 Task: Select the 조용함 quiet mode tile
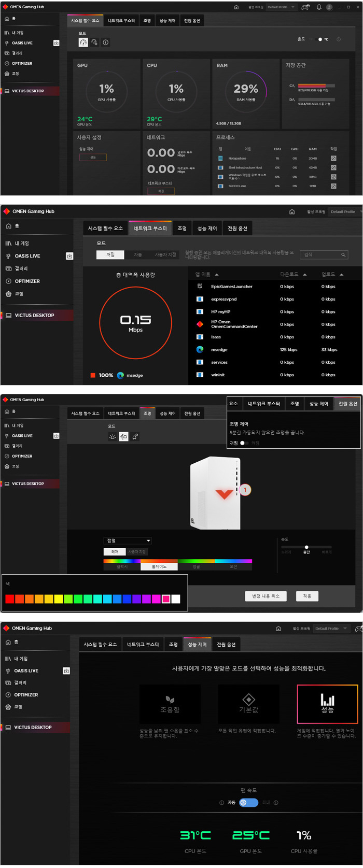coord(170,704)
